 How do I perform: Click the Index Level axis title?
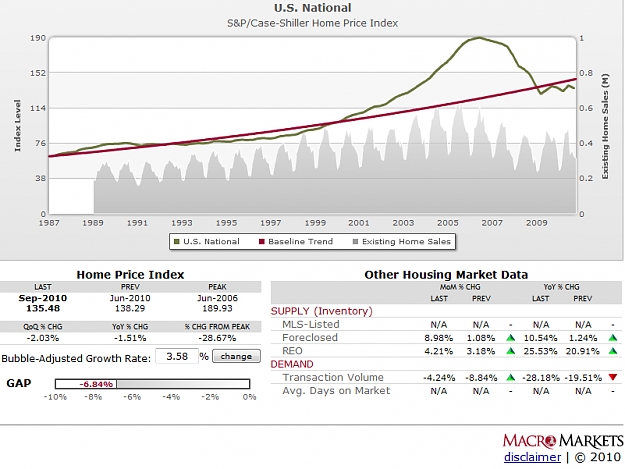tap(17, 126)
